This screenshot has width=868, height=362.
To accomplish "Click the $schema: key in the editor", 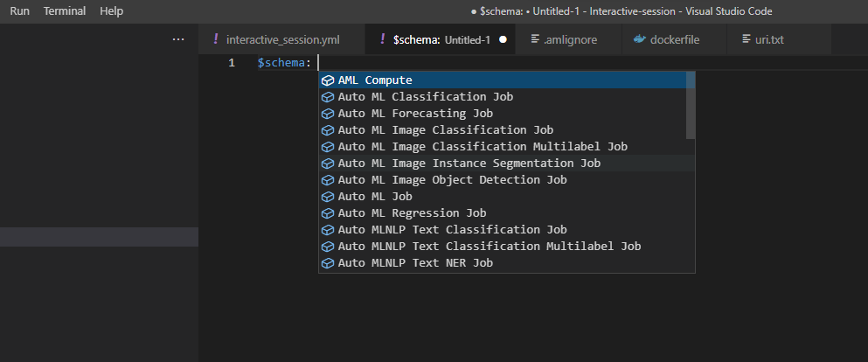I will coord(285,63).
